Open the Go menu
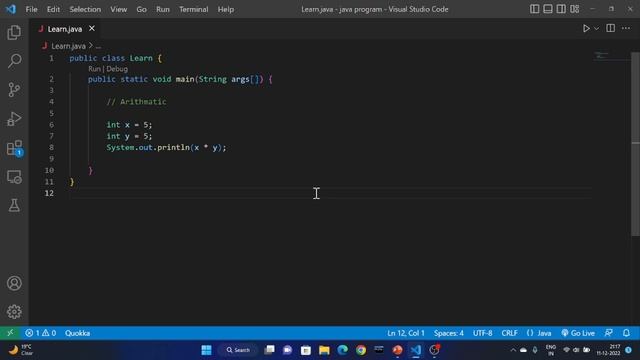Screen dimensions: 640x360 click(141, 9)
